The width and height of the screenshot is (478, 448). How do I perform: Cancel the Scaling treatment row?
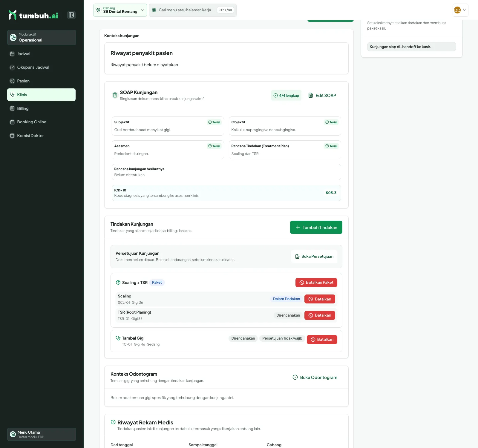[x=320, y=299]
